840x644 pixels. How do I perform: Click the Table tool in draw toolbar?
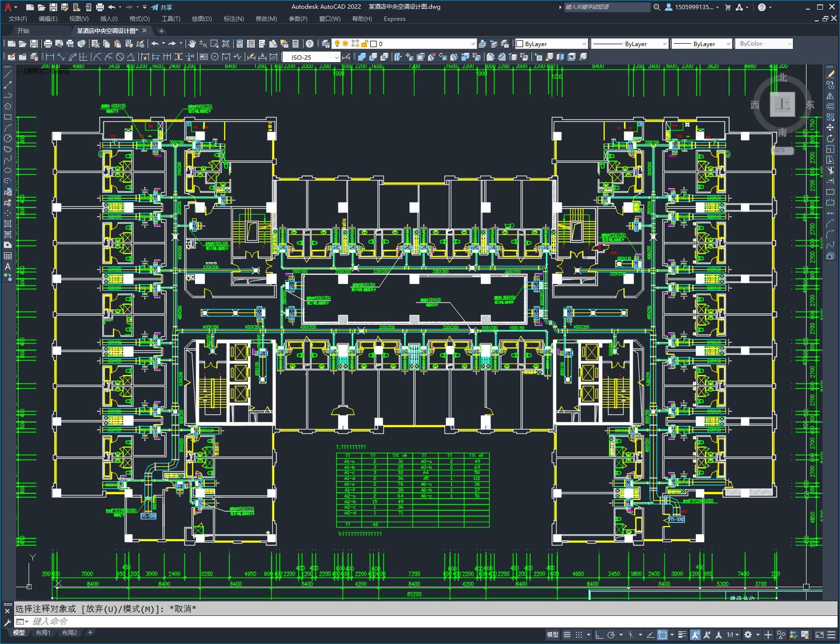[8, 256]
